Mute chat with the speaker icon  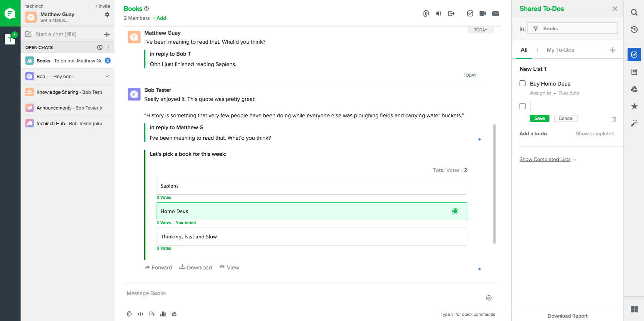[x=438, y=13]
